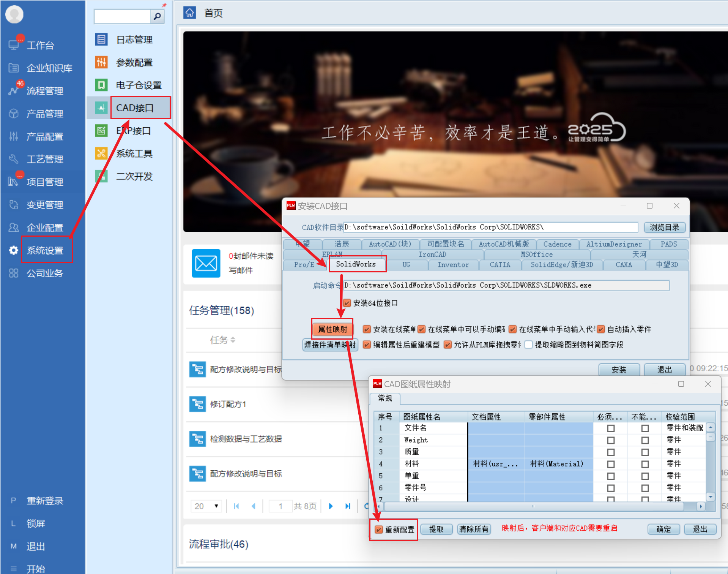Switch to AutoCAD机械版 tab
This screenshot has width=728, height=574.
[504, 244]
